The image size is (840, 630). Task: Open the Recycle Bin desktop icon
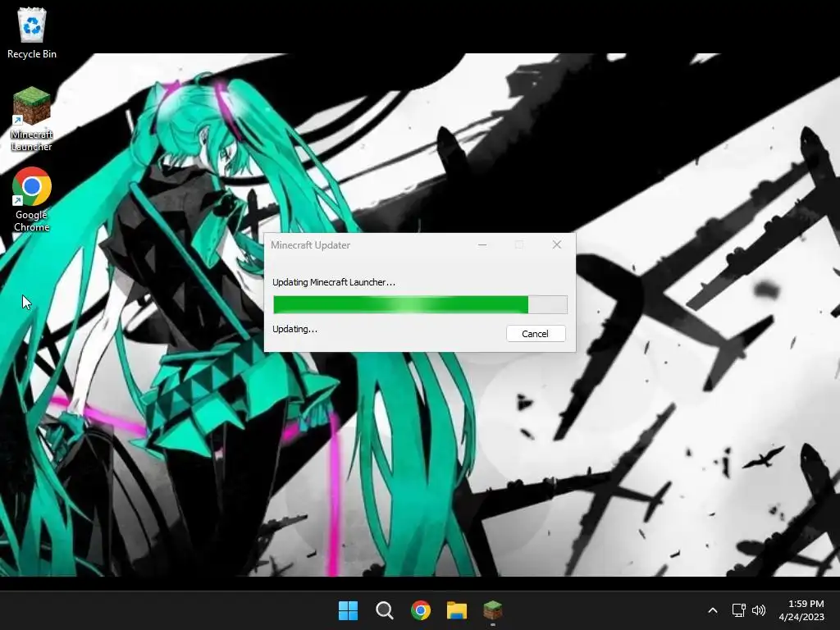[x=32, y=33]
